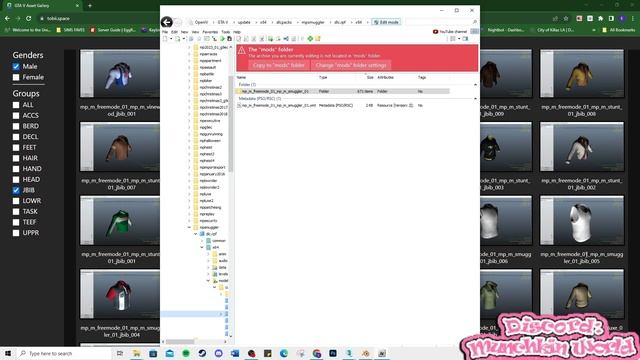Open the Task View taskbar icon
This screenshot has width=640, height=360.
(x=120, y=353)
